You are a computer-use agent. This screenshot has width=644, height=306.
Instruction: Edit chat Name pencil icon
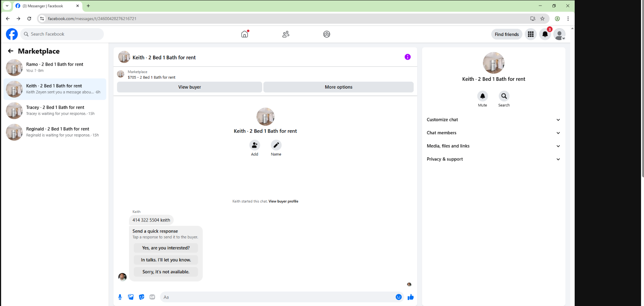click(276, 145)
